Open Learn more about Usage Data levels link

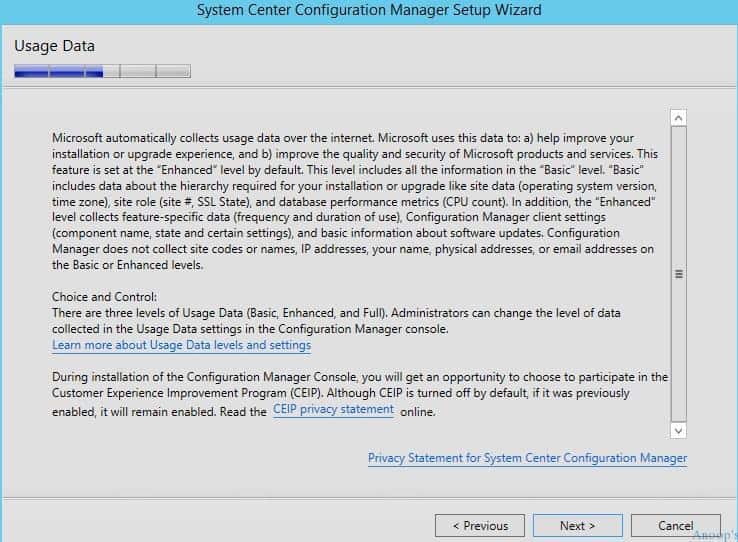coord(181,345)
